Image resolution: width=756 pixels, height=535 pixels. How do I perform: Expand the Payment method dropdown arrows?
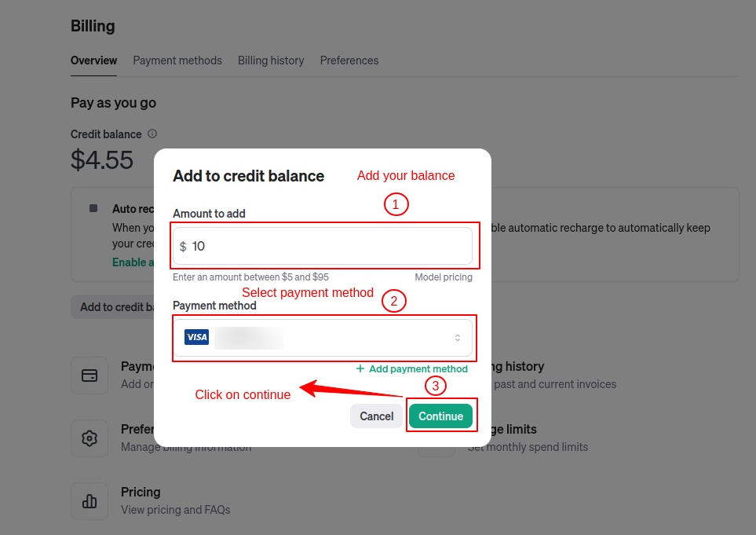click(458, 338)
